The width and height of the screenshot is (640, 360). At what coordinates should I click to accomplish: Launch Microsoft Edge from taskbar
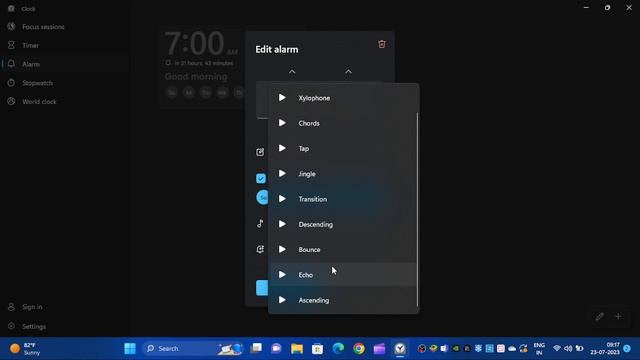[338, 349]
